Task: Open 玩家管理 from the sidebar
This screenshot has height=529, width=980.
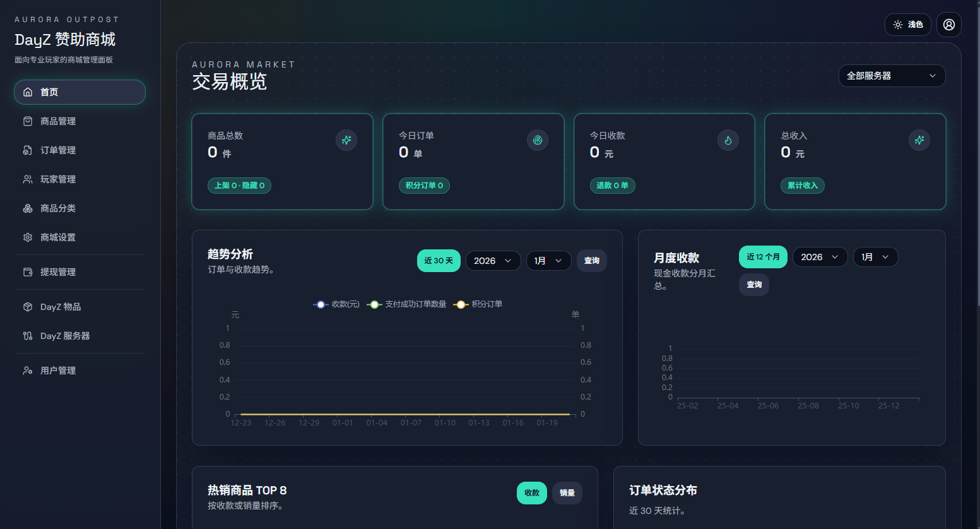Action: 58,179
